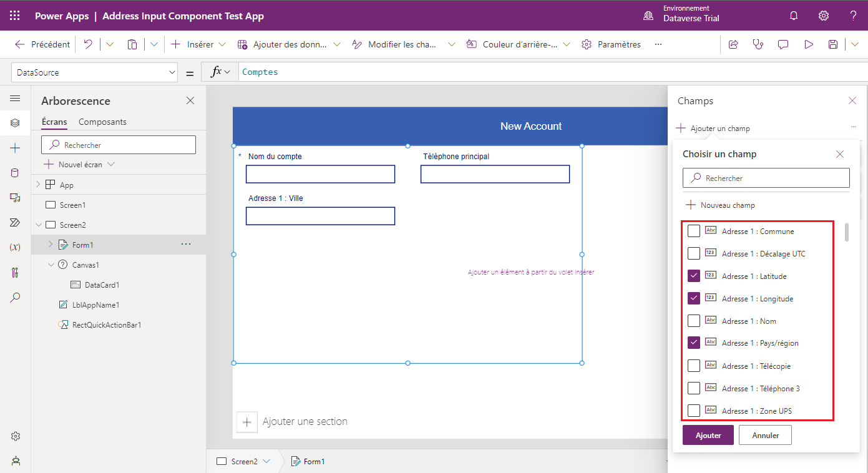
Task: Open the Tree view layers icon
Action: click(15, 123)
